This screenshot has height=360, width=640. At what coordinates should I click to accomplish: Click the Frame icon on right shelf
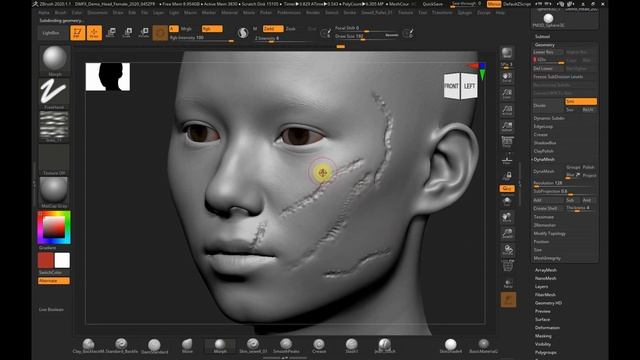click(507, 202)
